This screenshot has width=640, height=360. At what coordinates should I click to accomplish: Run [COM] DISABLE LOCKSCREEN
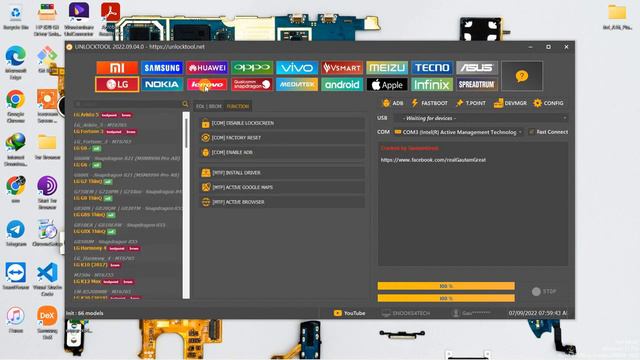282,123
